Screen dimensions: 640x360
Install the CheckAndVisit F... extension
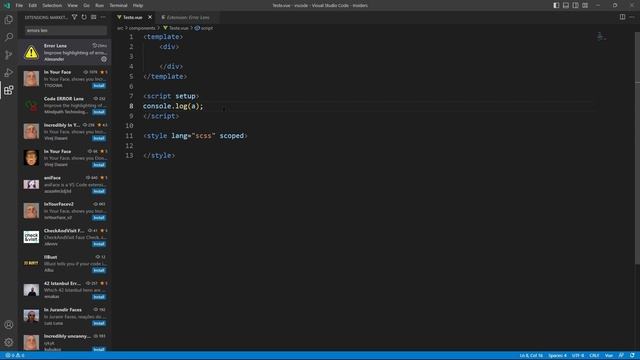[99, 244]
